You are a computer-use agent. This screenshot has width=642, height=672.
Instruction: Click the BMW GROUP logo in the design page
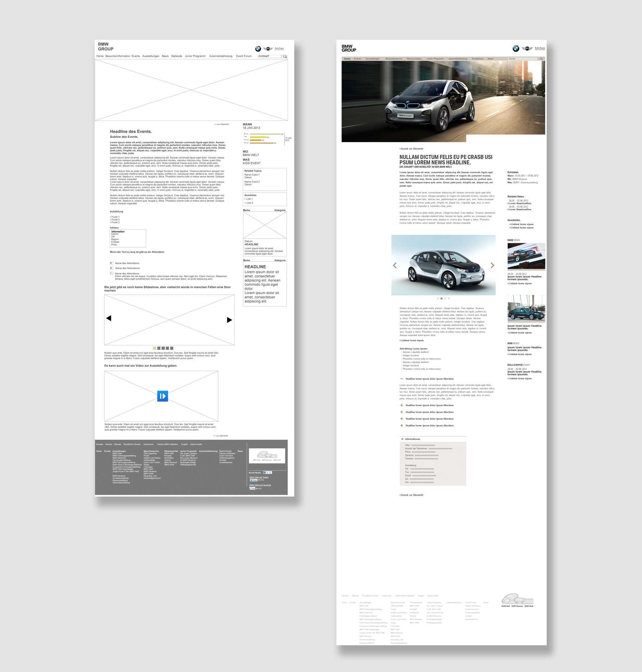[349, 48]
